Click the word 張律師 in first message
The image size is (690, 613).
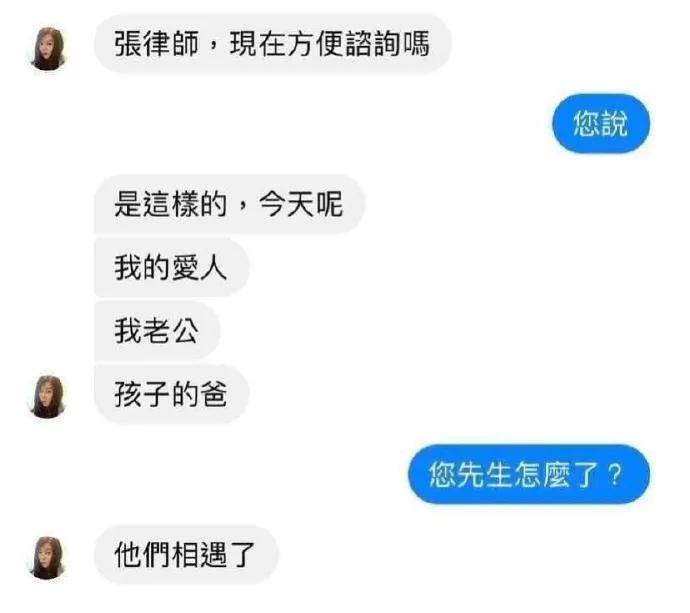pyautogui.click(x=157, y=44)
